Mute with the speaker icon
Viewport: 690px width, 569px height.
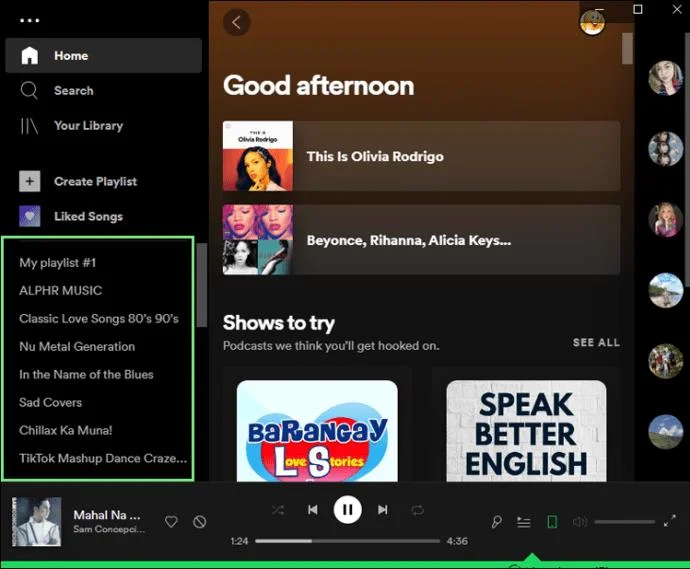pyautogui.click(x=580, y=522)
